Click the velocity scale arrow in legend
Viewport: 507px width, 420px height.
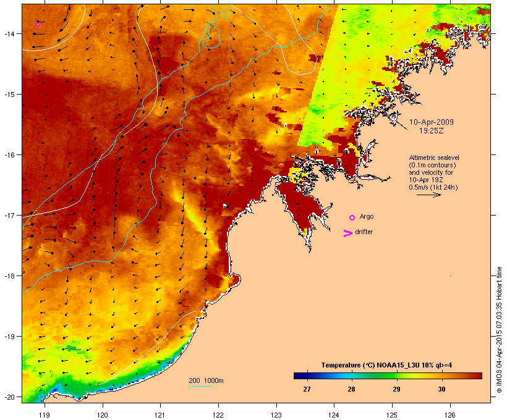coord(429,195)
